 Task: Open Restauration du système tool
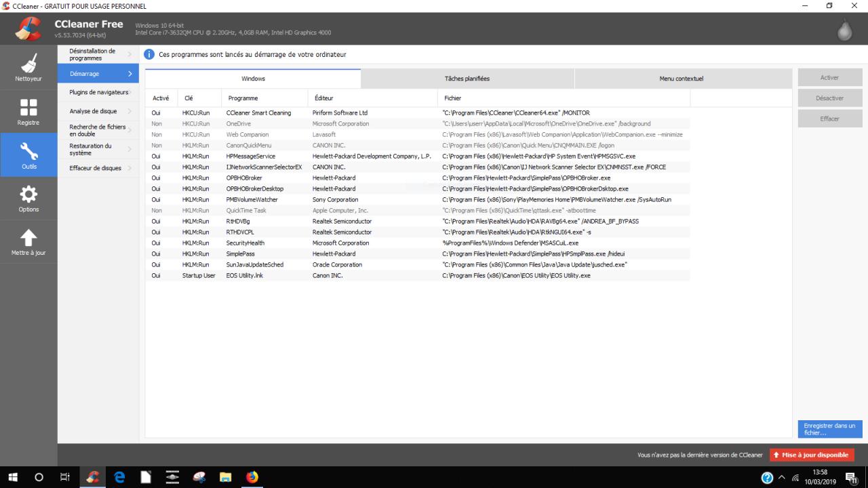point(98,149)
